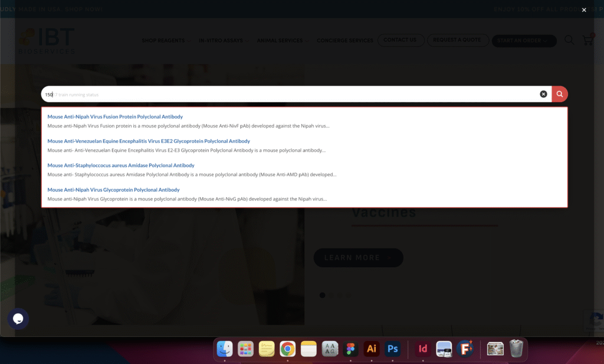Open Mouse Anti-Staphylococcus aureus Amidase Polyclonal Antibody result
This screenshot has width=604, height=364.
click(x=121, y=165)
